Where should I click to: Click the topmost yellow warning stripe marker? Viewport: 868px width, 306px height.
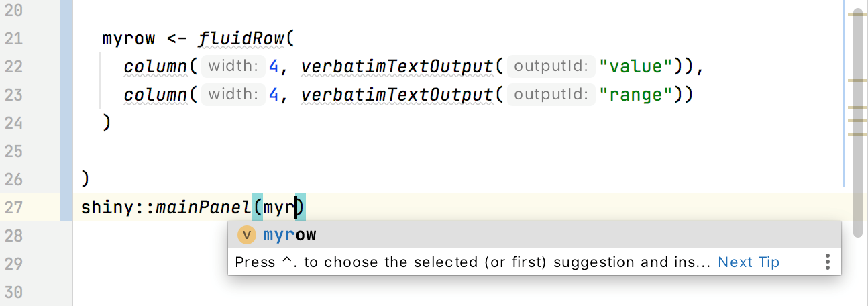pos(857,13)
